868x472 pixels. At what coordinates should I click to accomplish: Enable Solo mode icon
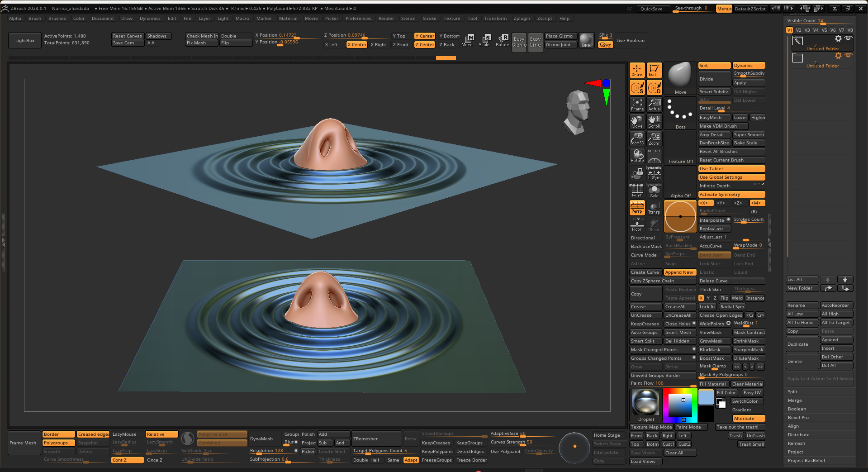(654, 191)
